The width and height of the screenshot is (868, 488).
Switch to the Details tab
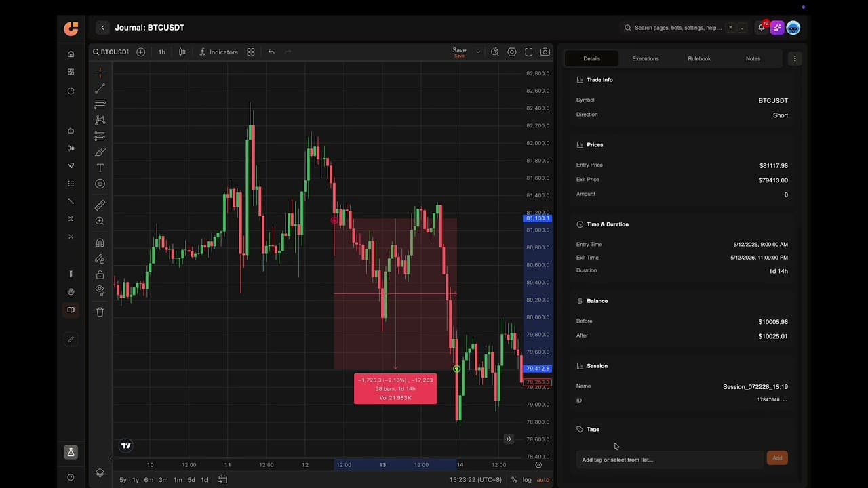pos(591,58)
